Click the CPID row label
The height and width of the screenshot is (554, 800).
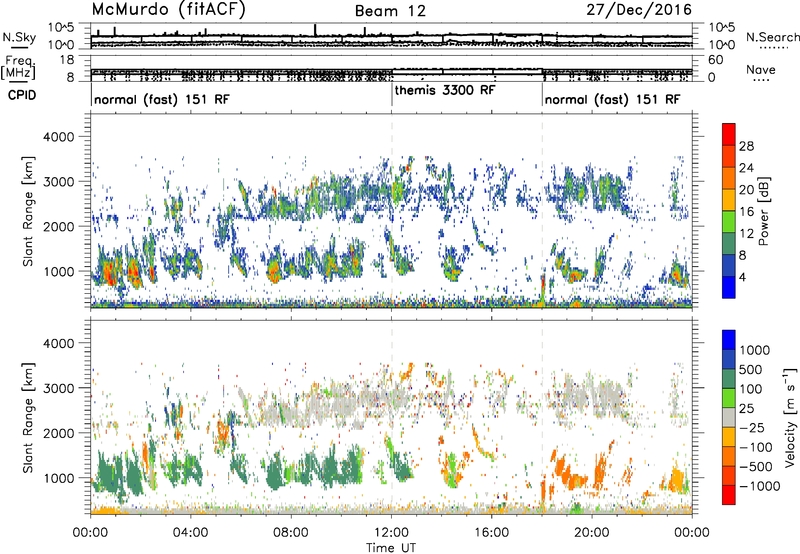[22, 95]
